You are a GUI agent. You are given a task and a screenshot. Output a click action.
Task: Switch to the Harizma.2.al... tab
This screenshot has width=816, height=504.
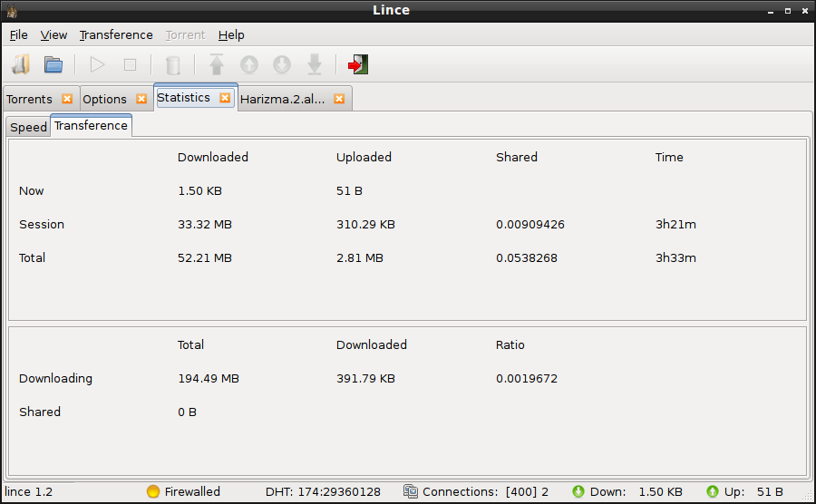click(283, 99)
